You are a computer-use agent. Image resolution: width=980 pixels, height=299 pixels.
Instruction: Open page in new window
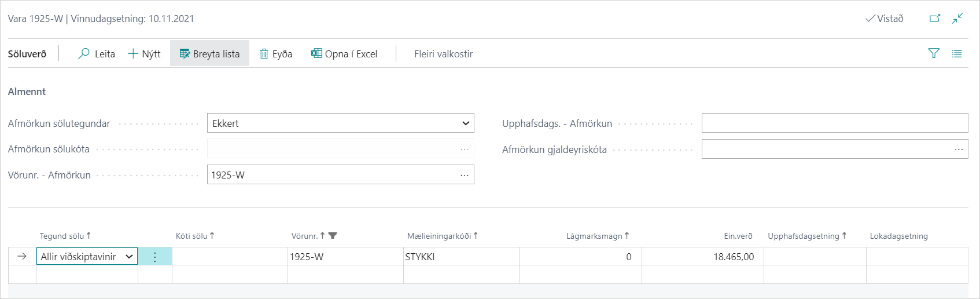pyautogui.click(x=935, y=19)
